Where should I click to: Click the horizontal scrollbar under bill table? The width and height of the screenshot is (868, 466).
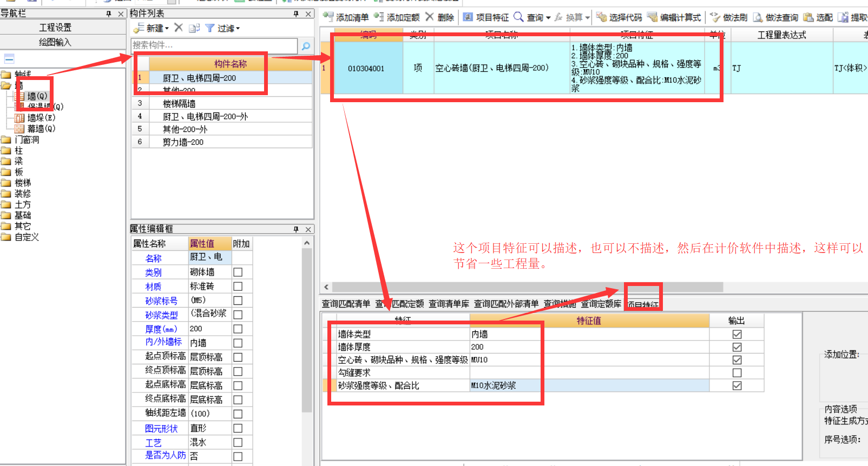527,287
